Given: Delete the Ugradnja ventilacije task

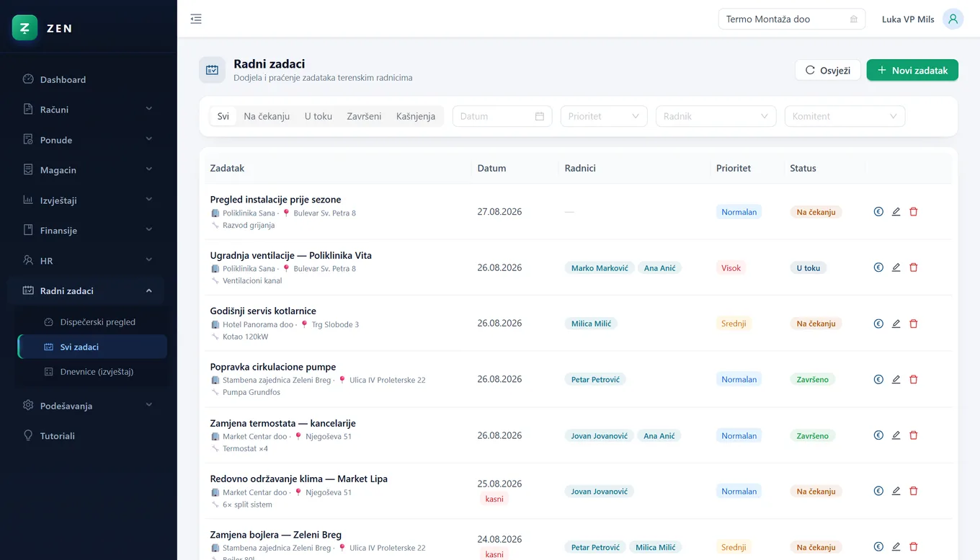Looking at the screenshot, I should (914, 267).
